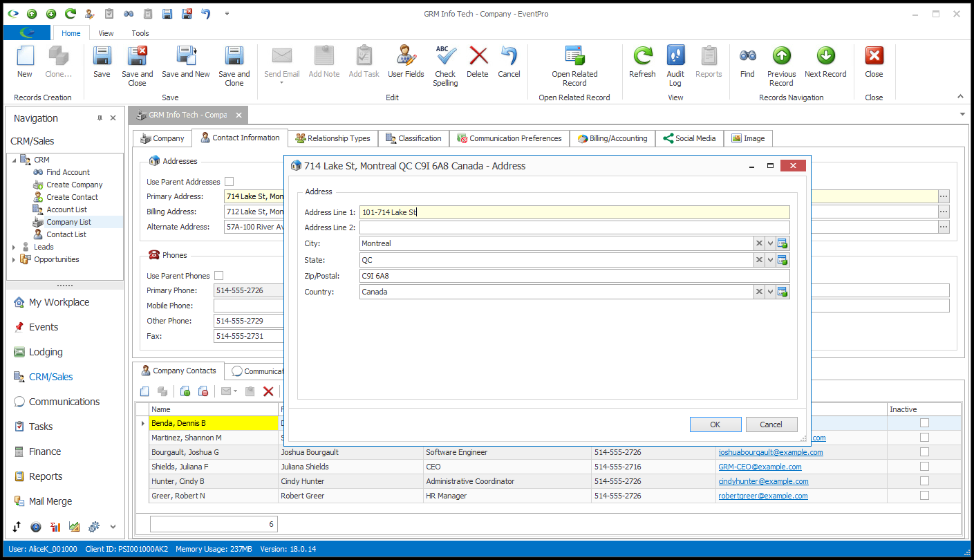
Task: Click add existing contact icon with green plus
Action: 185,391
